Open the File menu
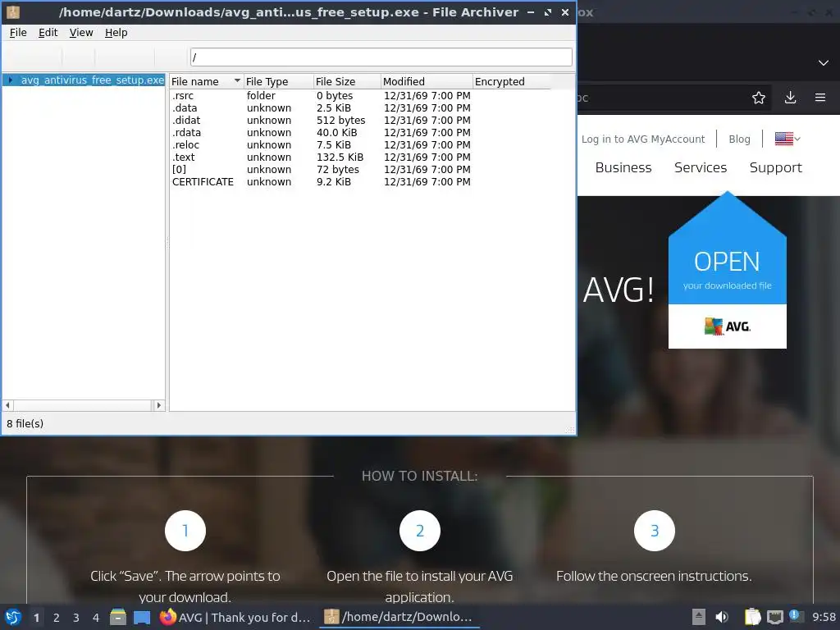Viewport: 840px width, 630px height. (x=18, y=33)
